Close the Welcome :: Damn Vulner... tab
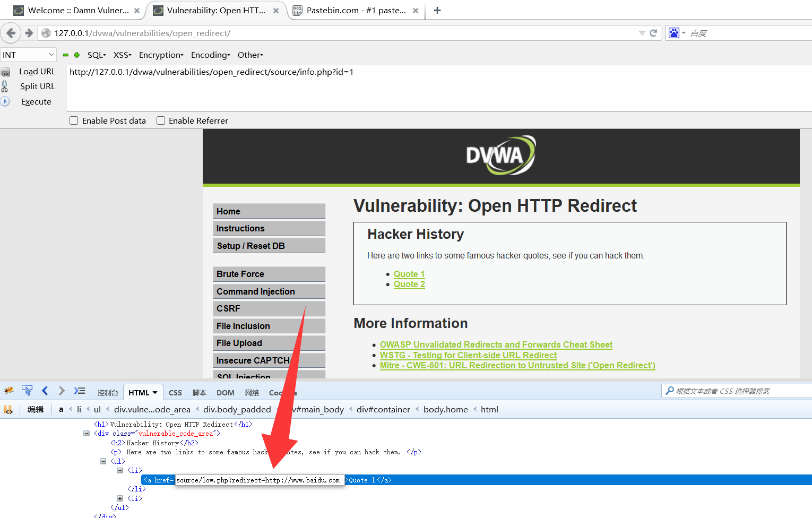 [x=137, y=11]
